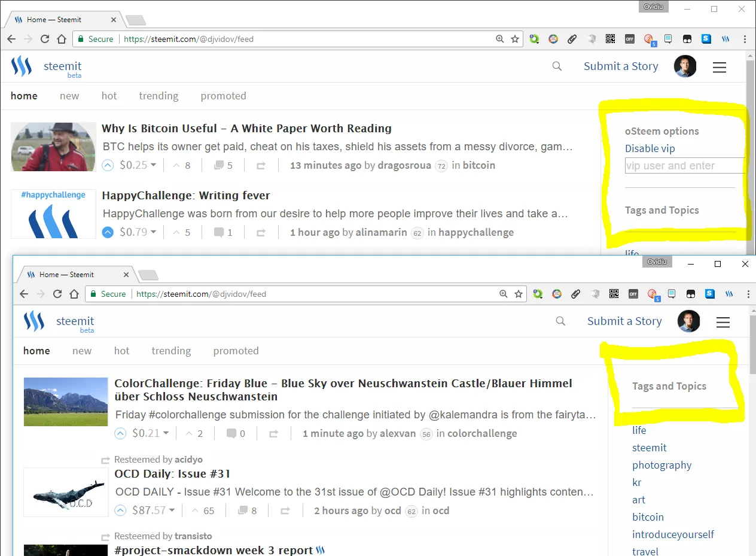
Task: Upvote the 'HappyChallenge: Writing fever' post
Action: pyautogui.click(x=108, y=232)
